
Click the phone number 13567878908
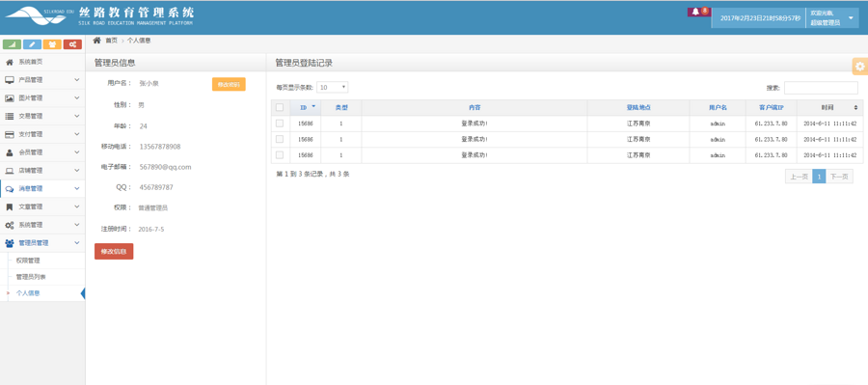point(160,147)
